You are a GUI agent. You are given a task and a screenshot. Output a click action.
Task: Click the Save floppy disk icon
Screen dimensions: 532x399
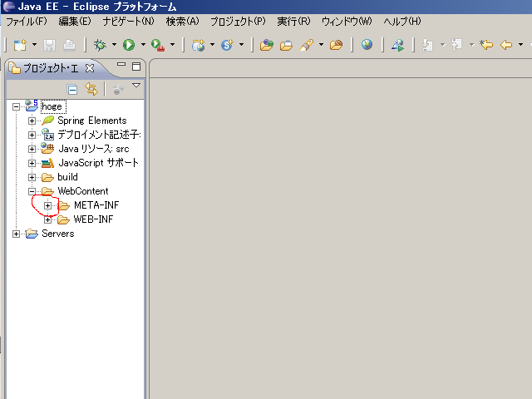[49, 45]
